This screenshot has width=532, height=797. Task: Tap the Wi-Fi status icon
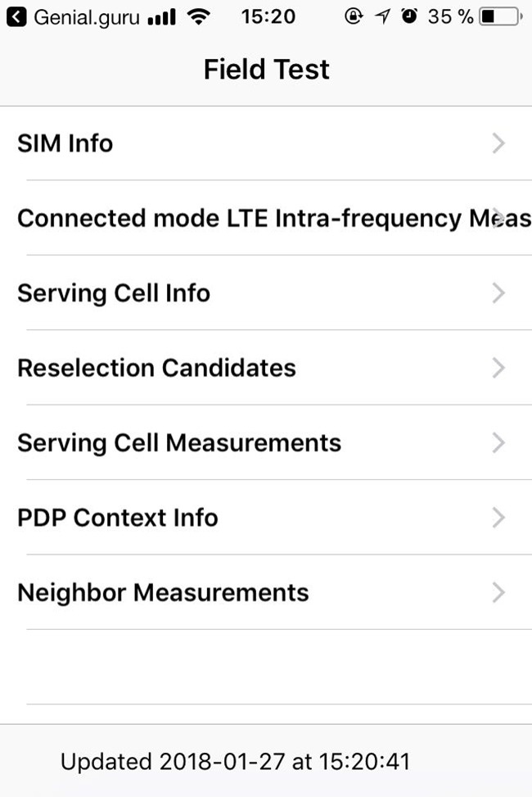click(x=199, y=17)
